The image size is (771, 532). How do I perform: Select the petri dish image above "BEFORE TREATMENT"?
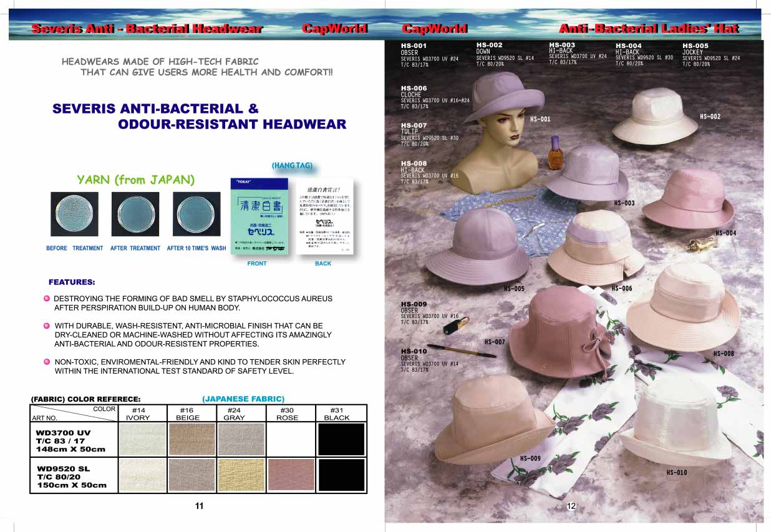pos(74,214)
